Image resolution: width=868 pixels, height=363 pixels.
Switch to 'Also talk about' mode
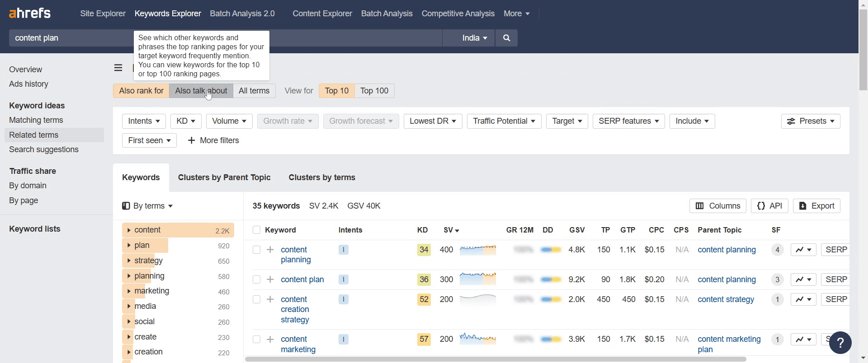coord(201,91)
